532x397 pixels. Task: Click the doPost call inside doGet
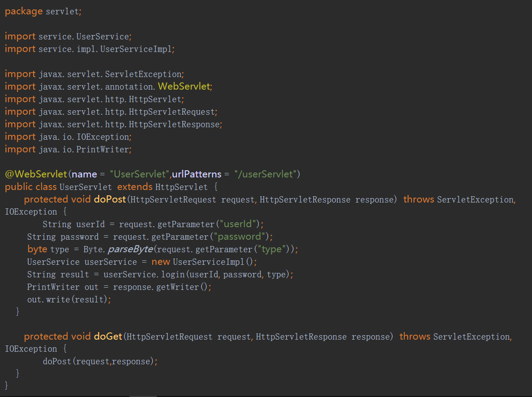[57, 361]
